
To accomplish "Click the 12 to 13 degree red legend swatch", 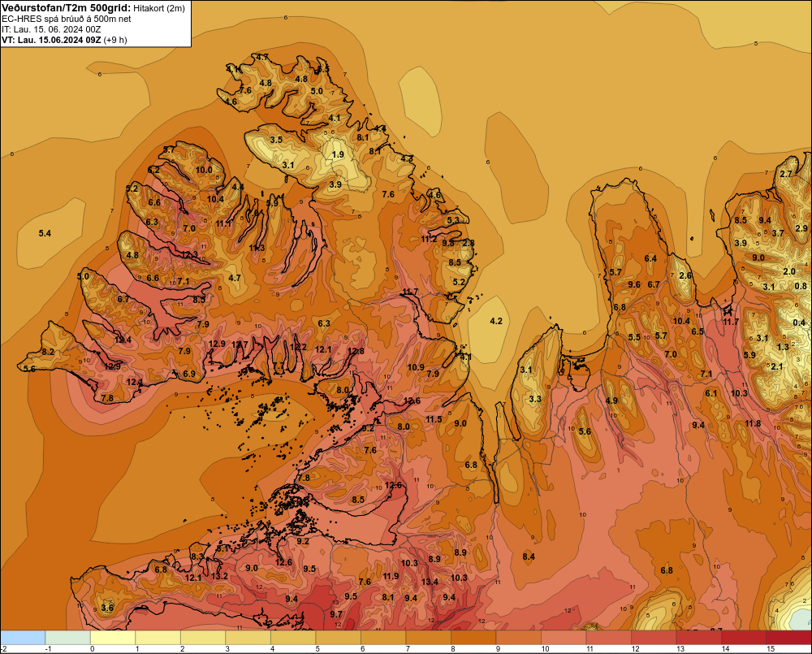I will pyautogui.click(x=654, y=638).
